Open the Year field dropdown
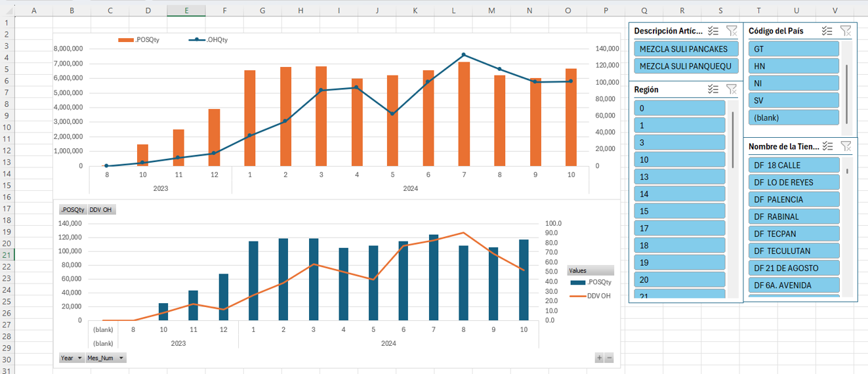 pos(72,358)
